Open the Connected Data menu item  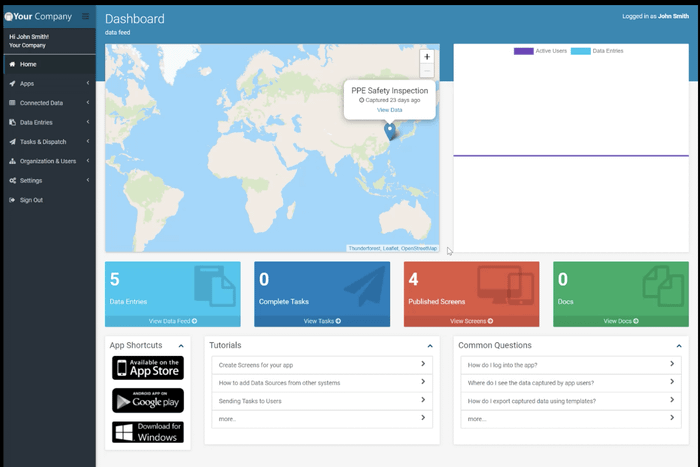[x=50, y=103]
